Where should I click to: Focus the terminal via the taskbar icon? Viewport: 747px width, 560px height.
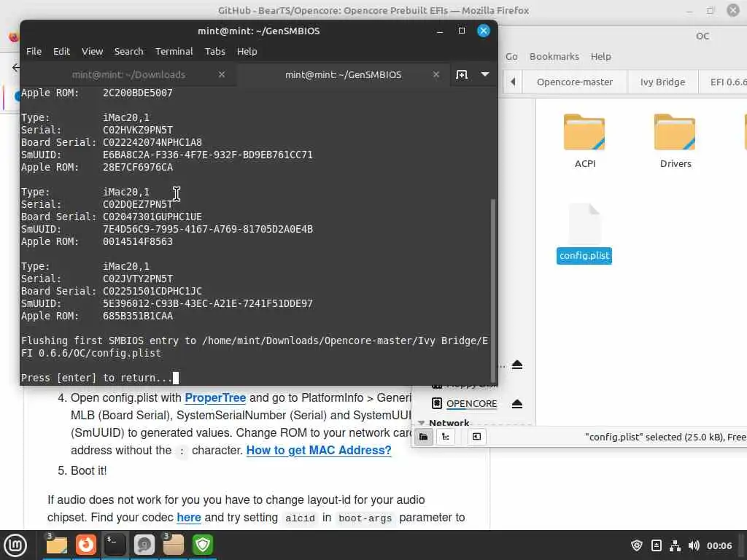(x=115, y=545)
